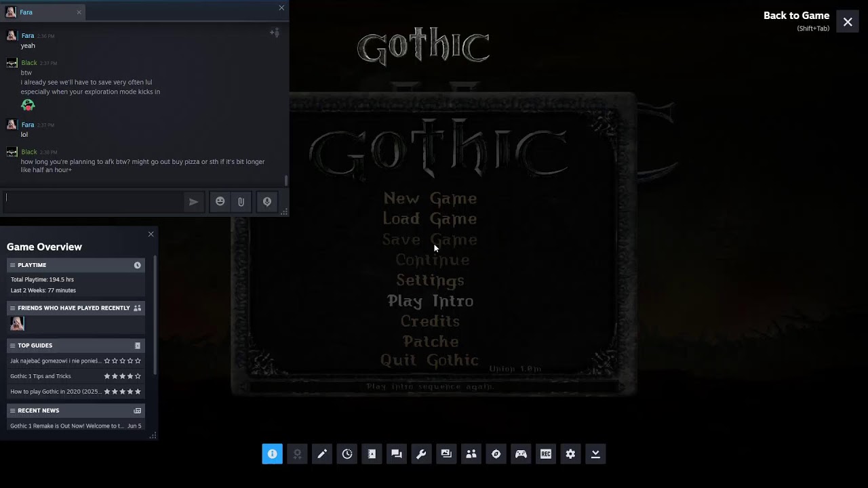868x488 pixels.
Task: Click the news icon in RECENT NEWS header
Action: pyautogui.click(x=137, y=411)
